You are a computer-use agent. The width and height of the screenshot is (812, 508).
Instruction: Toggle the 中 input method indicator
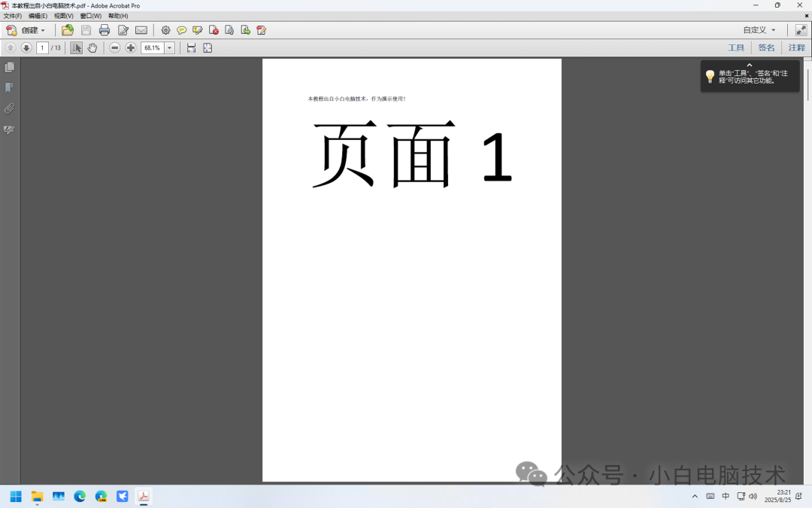coord(726,497)
